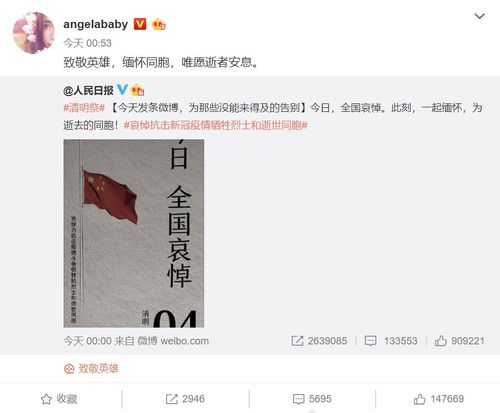Open the #哀悼抗击新冠疫情牺牲烈士和逝世同胞# hashtag
Screen dimensions: 500x413
click(x=215, y=125)
